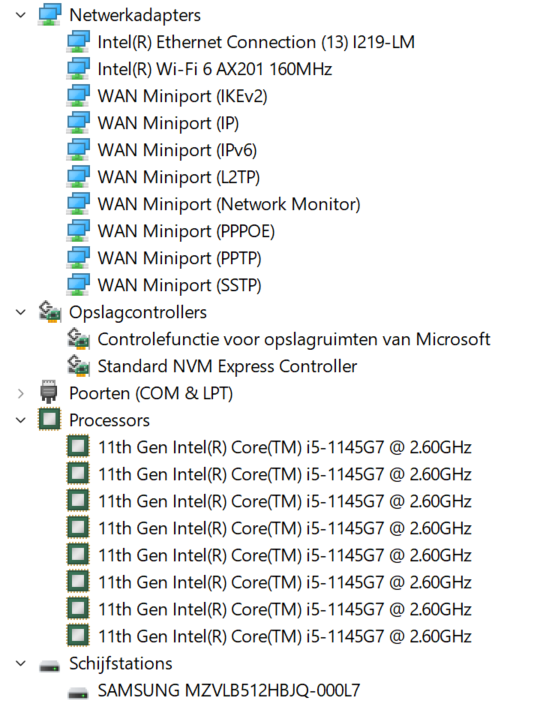This screenshot has width=541, height=705.
Task: Select WAN Miniport (PPPOE)
Action: [186, 232]
